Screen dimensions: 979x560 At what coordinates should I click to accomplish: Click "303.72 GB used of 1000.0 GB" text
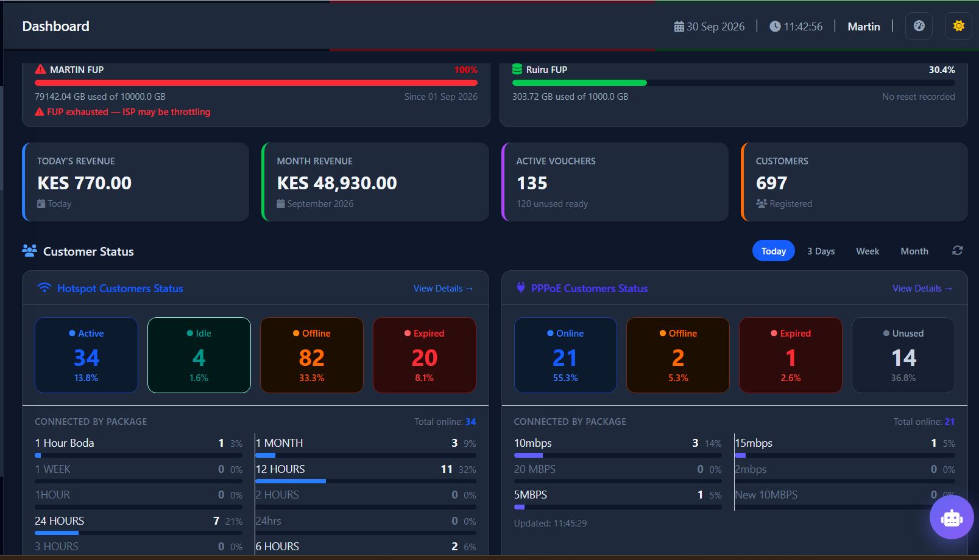point(570,97)
